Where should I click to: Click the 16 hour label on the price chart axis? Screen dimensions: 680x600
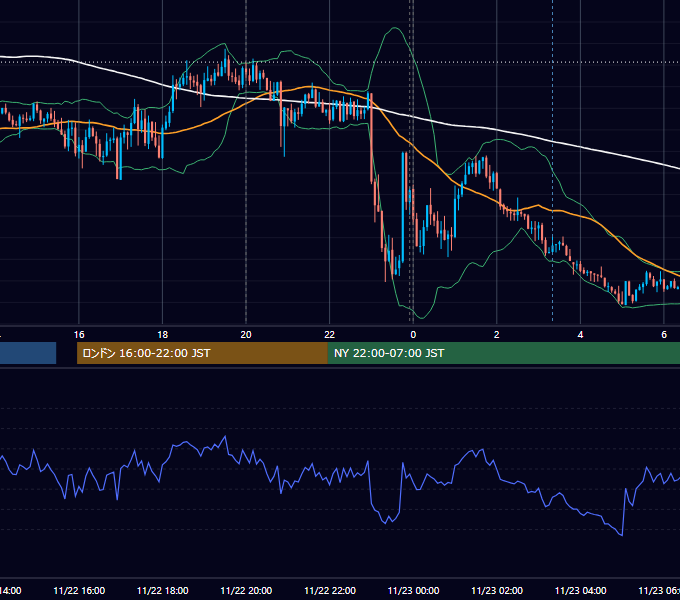[79, 334]
